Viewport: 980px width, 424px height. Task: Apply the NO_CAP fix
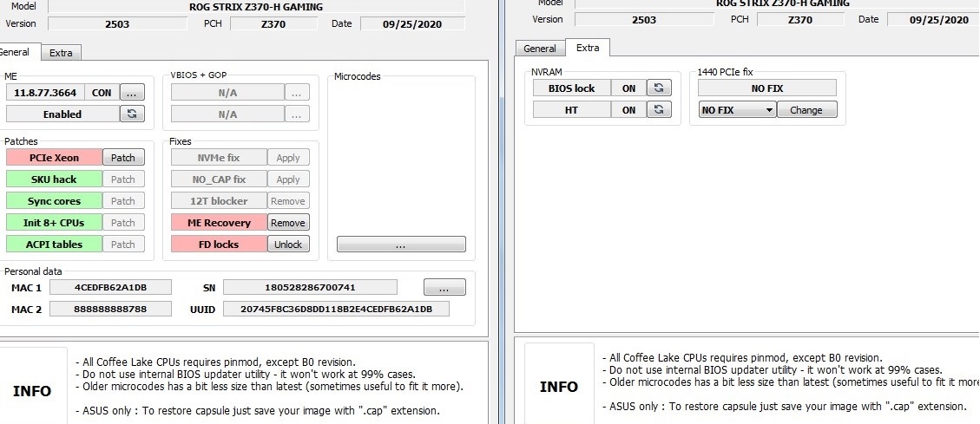(x=288, y=179)
